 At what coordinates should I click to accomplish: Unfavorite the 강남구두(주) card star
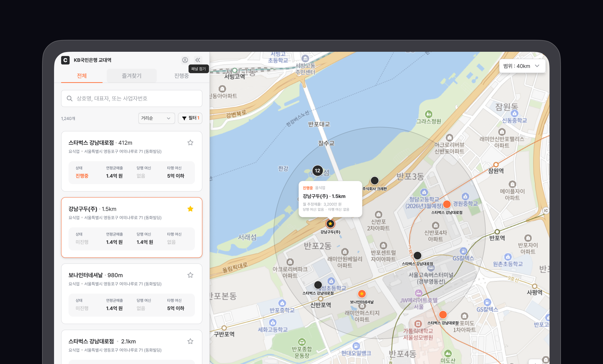190,209
